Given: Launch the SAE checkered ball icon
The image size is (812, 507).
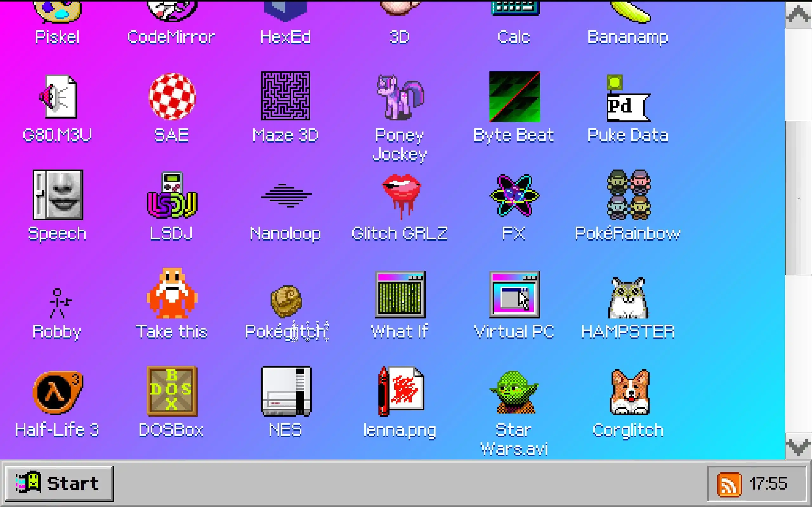Looking at the screenshot, I should [172, 96].
